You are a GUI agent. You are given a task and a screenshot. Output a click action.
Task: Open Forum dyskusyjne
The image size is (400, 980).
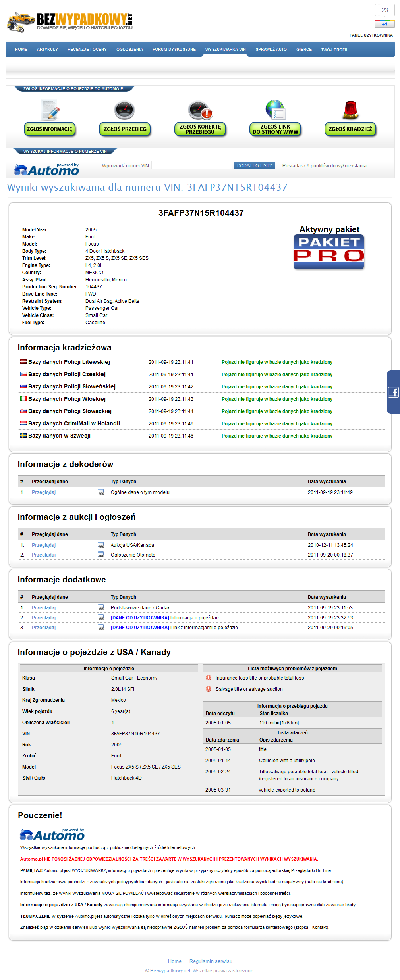[x=174, y=50]
